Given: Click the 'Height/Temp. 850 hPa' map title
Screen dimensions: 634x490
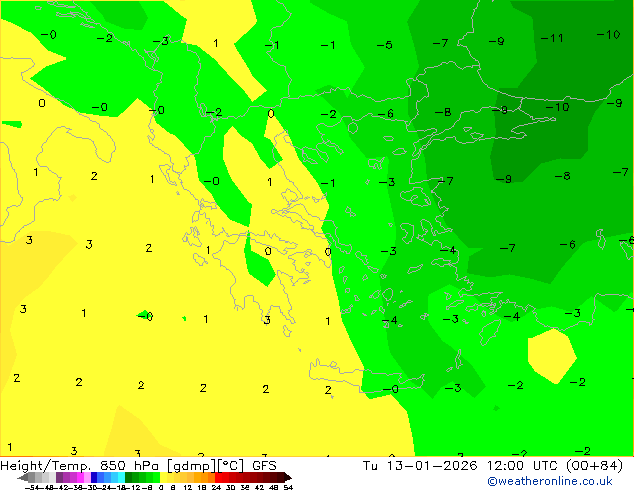Looking at the screenshot, I should 79,466.
